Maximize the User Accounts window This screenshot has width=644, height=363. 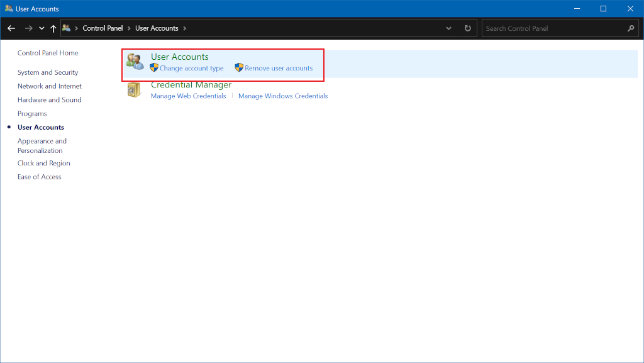tap(603, 9)
